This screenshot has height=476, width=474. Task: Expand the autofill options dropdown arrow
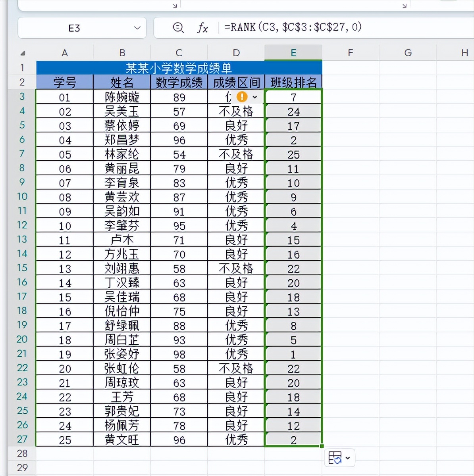pyautogui.click(x=348, y=458)
